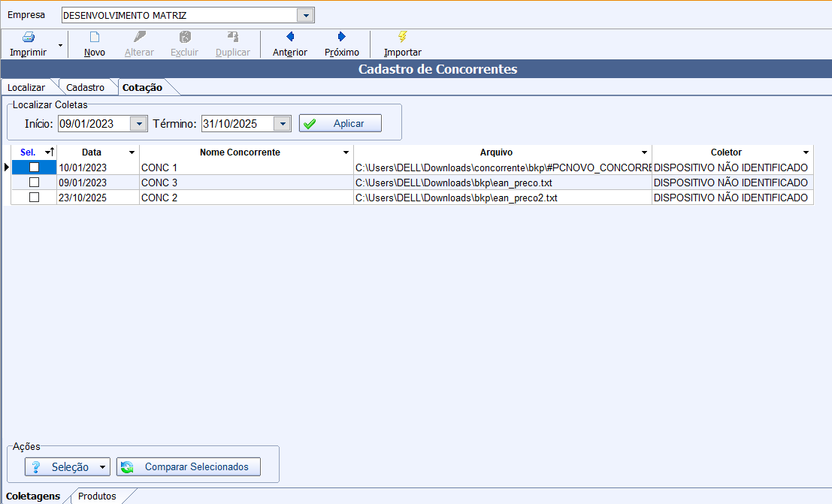Click the Imprimir printer icon
This screenshot has height=504, width=832.
point(28,37)
